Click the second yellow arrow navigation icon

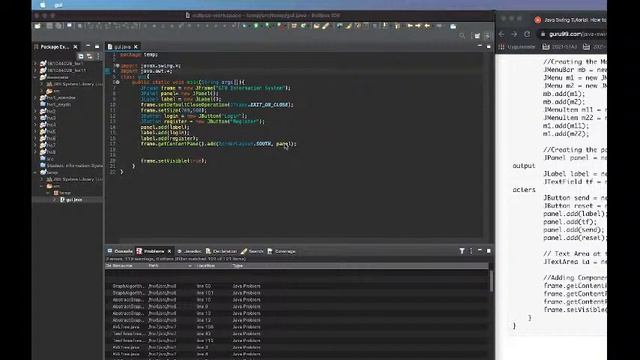[x=418, y=26]
